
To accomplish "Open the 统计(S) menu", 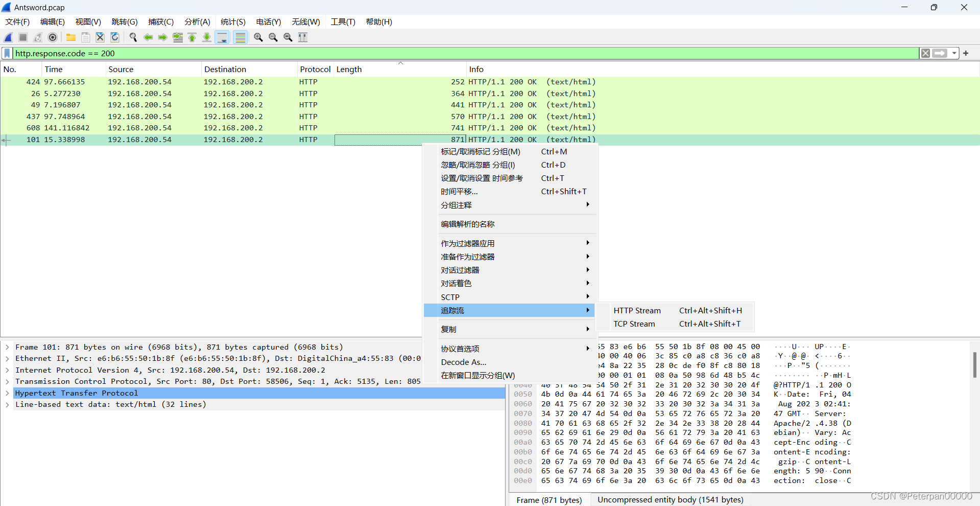I will pos(233,22).
